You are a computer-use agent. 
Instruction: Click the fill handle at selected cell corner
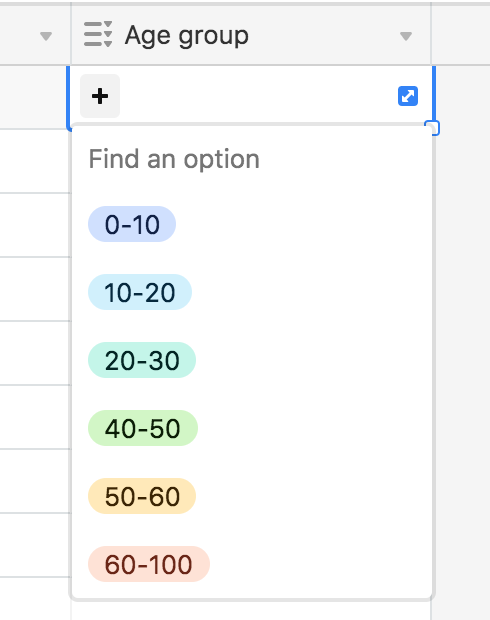434,129
